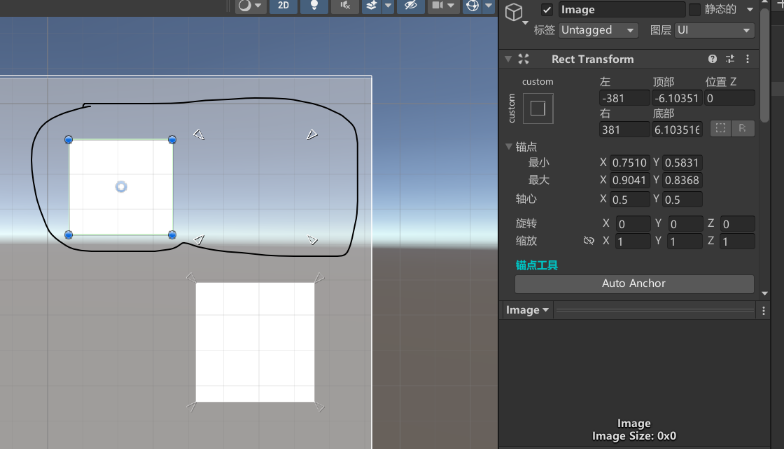The height and width of the screenshot is (449, 784).
Task: Edit the 顶部 top field value
Action: (677, 98)
